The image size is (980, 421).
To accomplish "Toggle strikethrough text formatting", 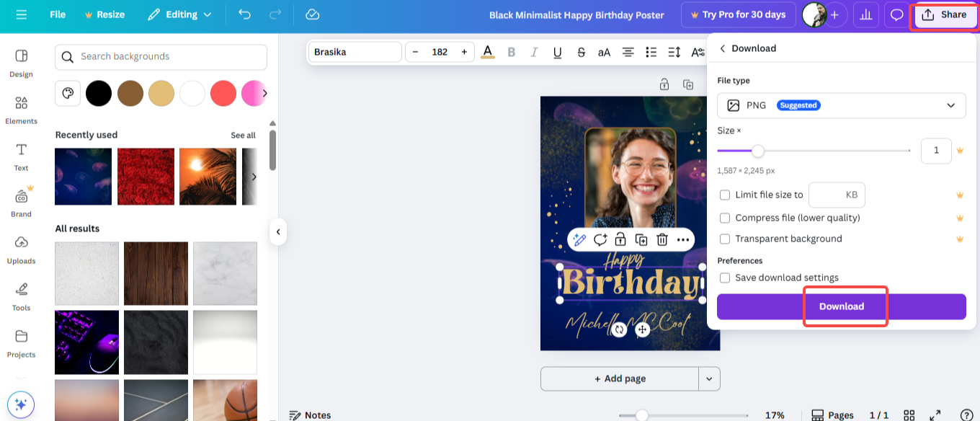I will click(x=581, y=52).
